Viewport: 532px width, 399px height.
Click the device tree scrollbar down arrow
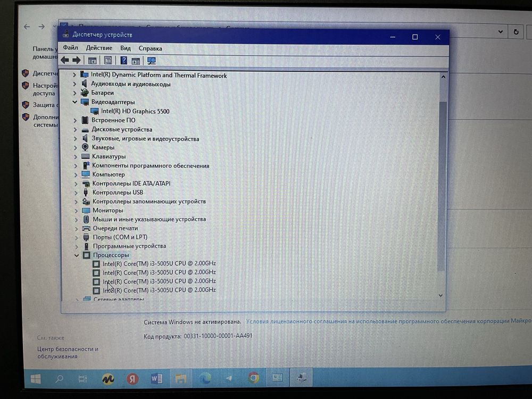[x=440, y=295]
